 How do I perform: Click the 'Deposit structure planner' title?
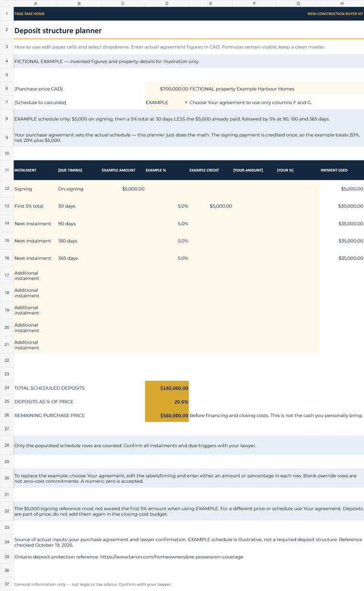(x=58, y=31)
